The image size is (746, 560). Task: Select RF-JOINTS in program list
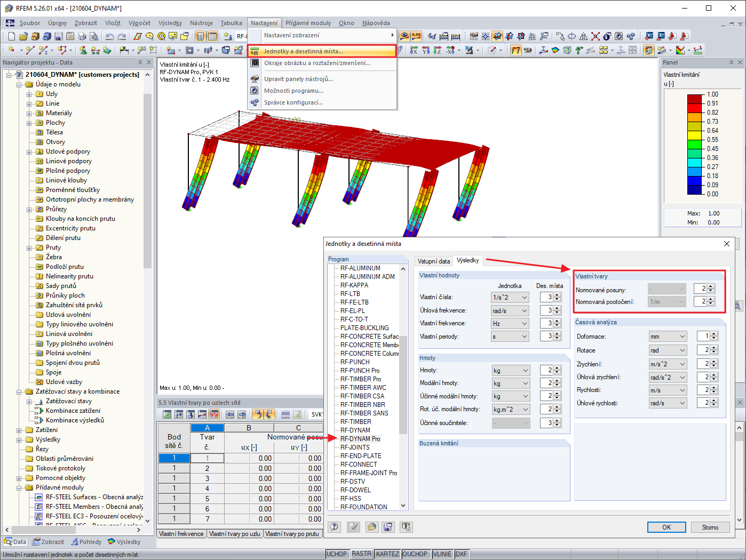tap(355, 447)
